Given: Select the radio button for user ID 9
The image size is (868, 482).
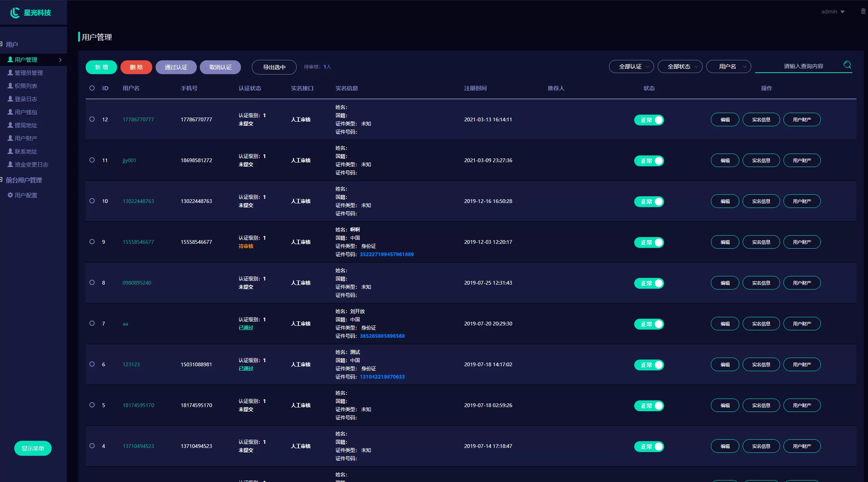Looking at the screenshot, I should coord(92,242).
